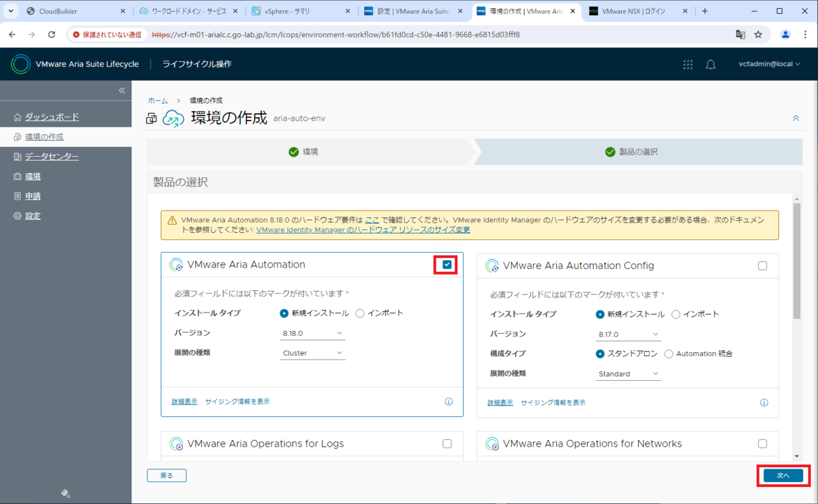Click the VMware Aria Suite Lifecycle logo
Viewport: 818px width, 504px height.
tap(21, 64)
